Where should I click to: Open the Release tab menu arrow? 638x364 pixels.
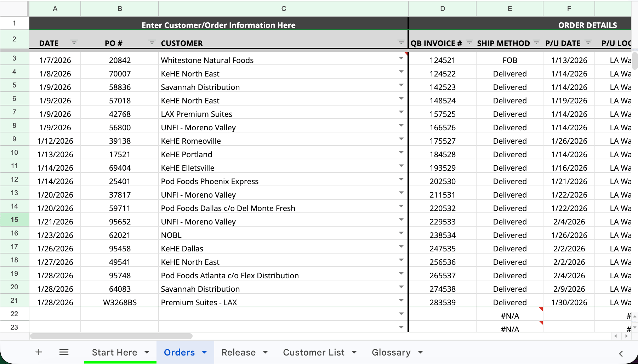point(266,352)
